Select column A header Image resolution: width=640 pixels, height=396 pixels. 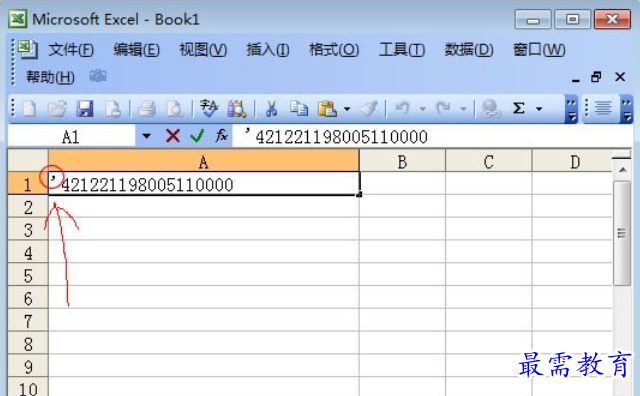coord(204,161)
